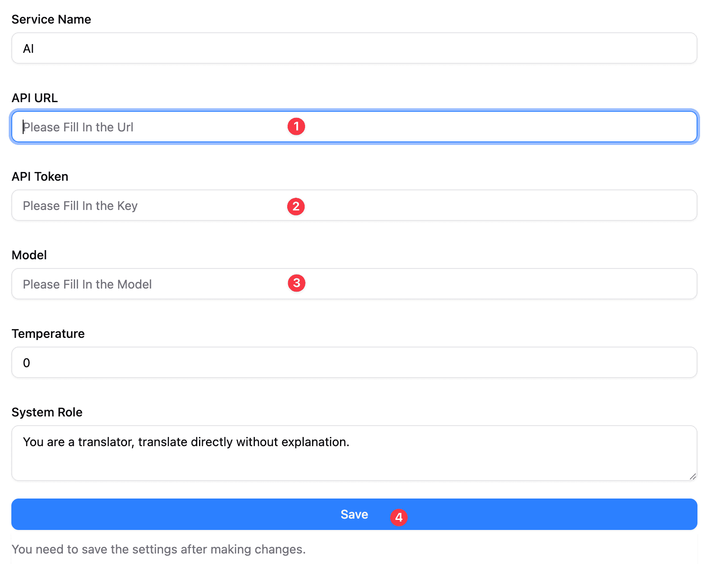The image size is (728, 564).
Task: Click the red number 2 badge
Action: (x=296, y=206)
